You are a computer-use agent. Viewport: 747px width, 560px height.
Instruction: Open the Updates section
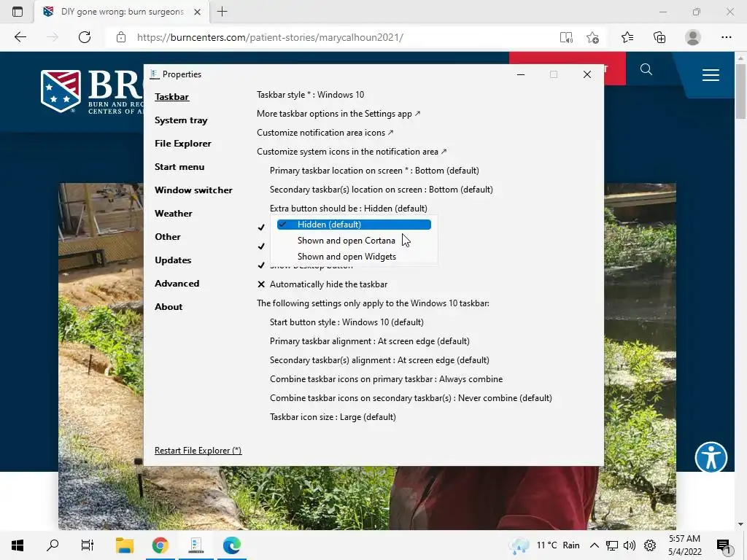172,260
